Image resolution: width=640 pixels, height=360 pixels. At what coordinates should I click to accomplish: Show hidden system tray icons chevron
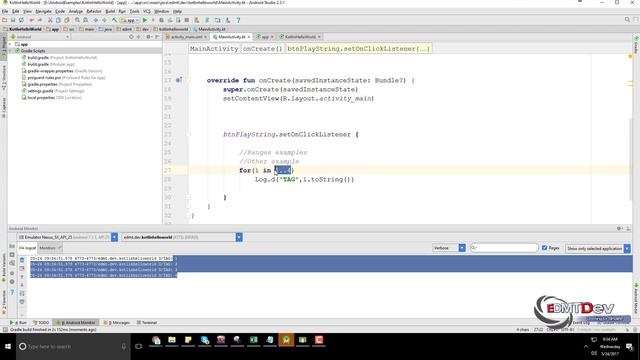(586, 347)
